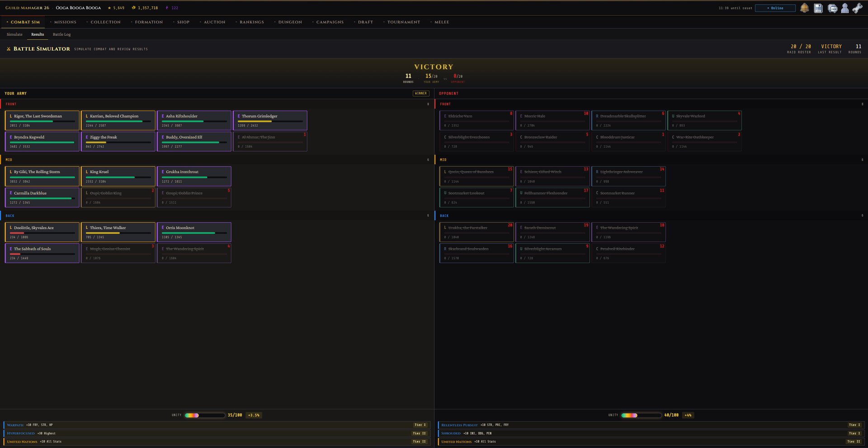Screen dimensions: 868x448
Task: Open the chat messages icon
Action: coord(832,8)
